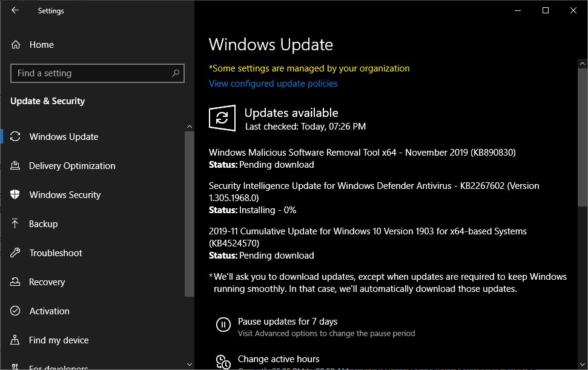Click Malicious Software Removal Tool KB890830 entry
The width and height of the screenshot is (588, 370).
point(362,153)
